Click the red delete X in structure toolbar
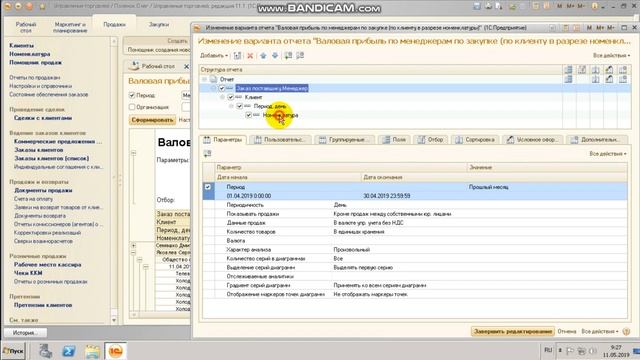Viewport: 640px width, 360px height. pyautogui.click(x=250, y=56)
